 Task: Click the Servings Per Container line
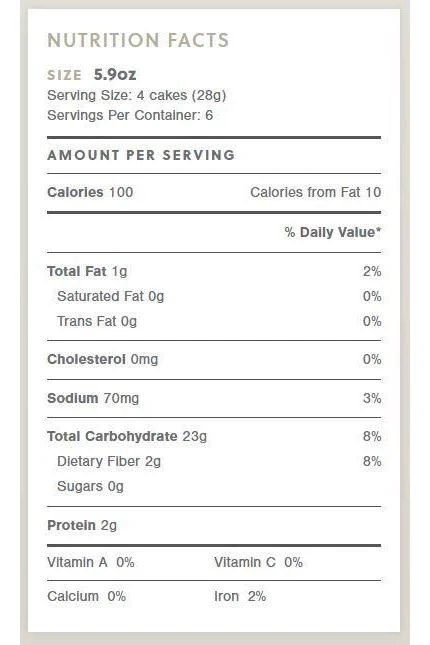click(x=130, y=115)
